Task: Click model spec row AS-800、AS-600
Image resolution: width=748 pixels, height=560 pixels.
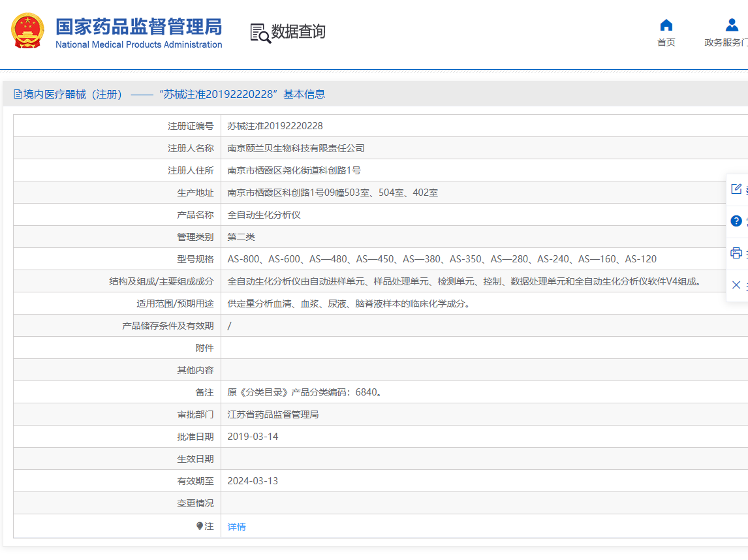Action: [442, 259]
